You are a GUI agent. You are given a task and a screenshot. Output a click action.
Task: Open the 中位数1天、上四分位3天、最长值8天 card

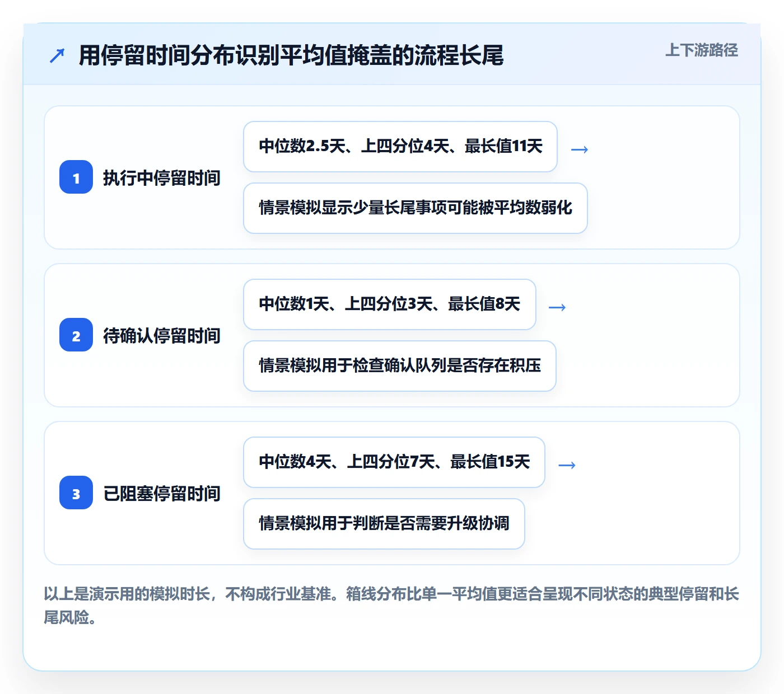tap(390, 304)
